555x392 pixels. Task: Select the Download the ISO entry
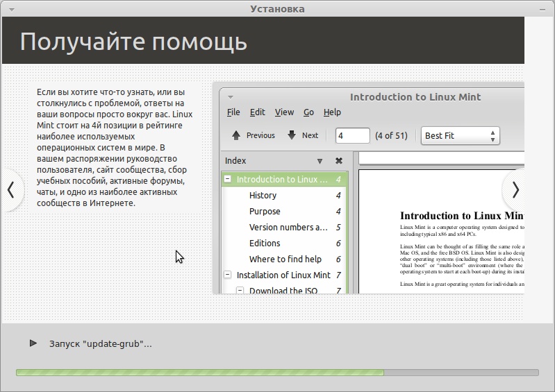[x=283, y=290]
